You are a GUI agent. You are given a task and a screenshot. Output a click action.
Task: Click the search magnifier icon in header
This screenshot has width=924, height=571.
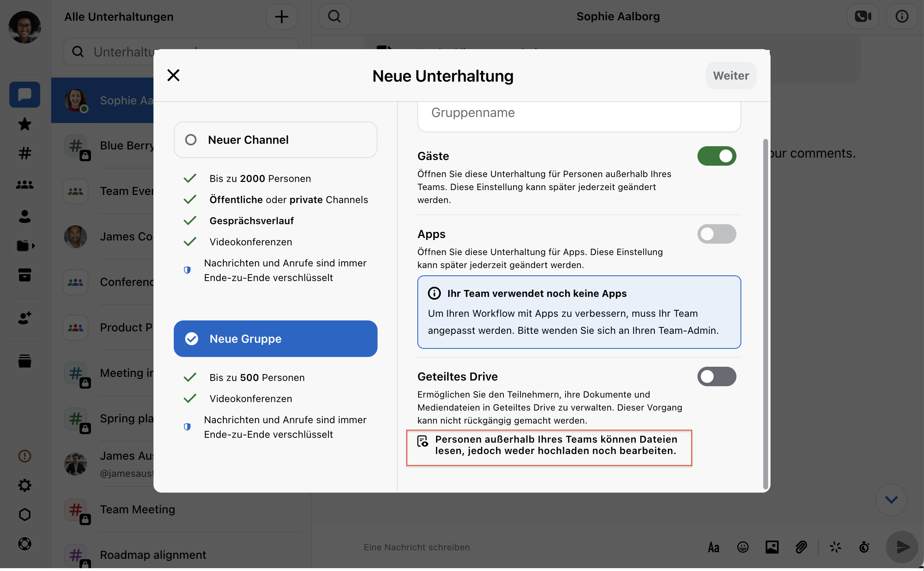pos(334,17)
